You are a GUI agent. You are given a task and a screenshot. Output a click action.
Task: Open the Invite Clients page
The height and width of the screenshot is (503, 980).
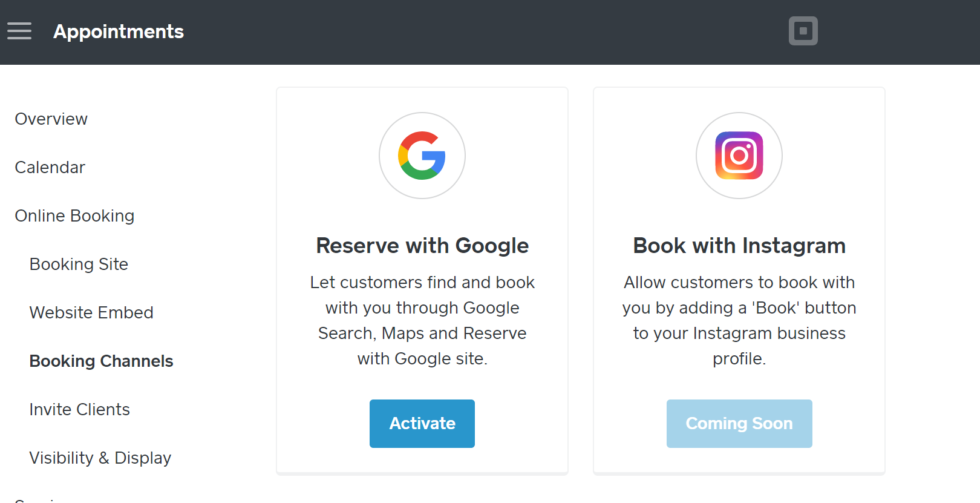79,410
